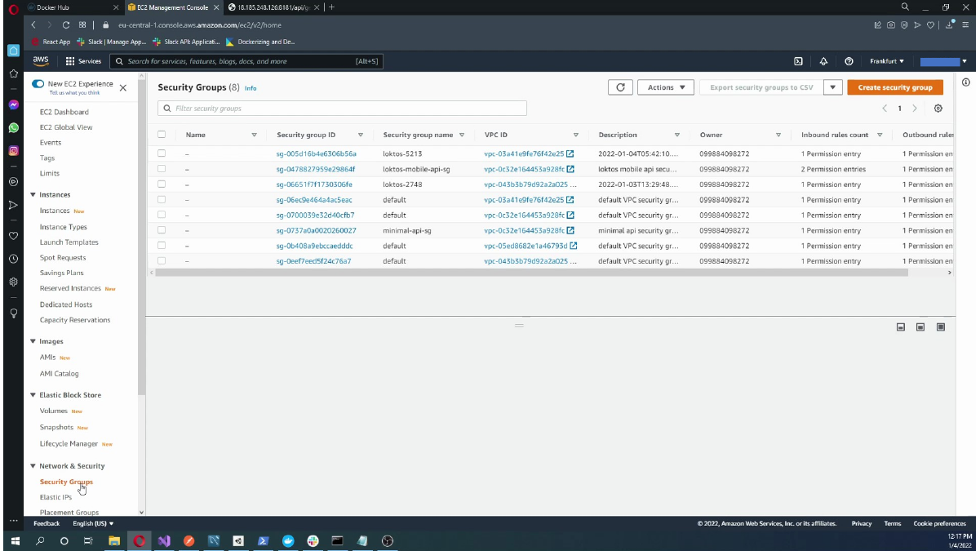Click Opera browser reload button
The width and height of the screenshot is (980, 551).
pyautogui.click(x=65, y=24)
